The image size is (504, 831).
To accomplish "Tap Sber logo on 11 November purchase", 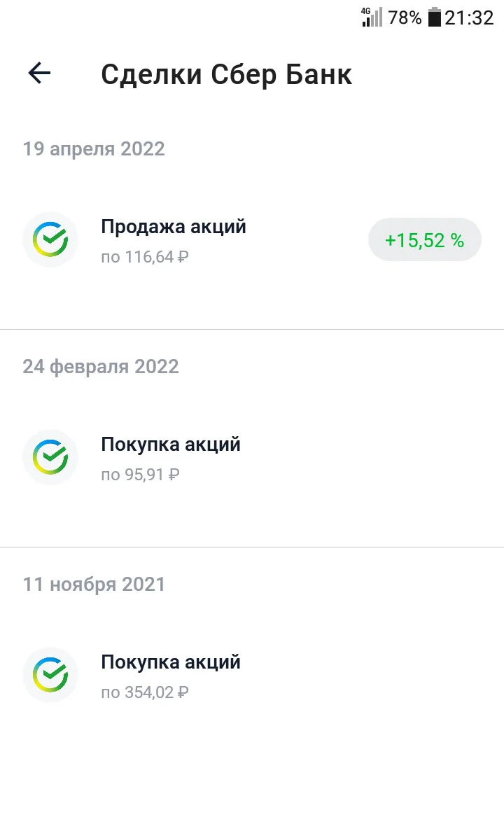I will click(x=50, y=675).
